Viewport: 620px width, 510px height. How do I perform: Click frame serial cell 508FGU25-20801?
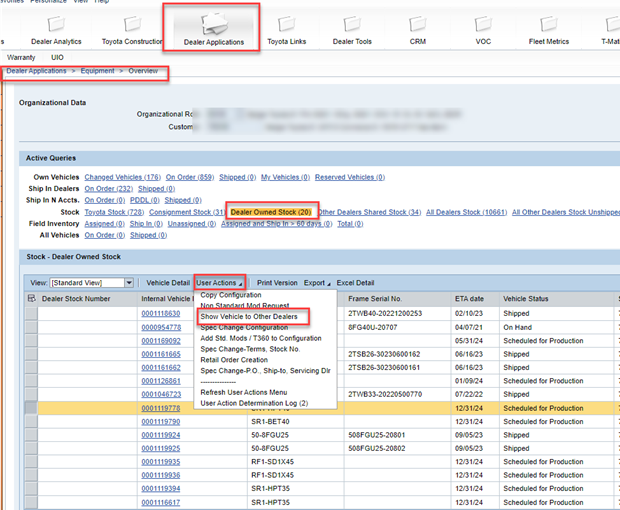pyautogui.click(x=377, y=435)
